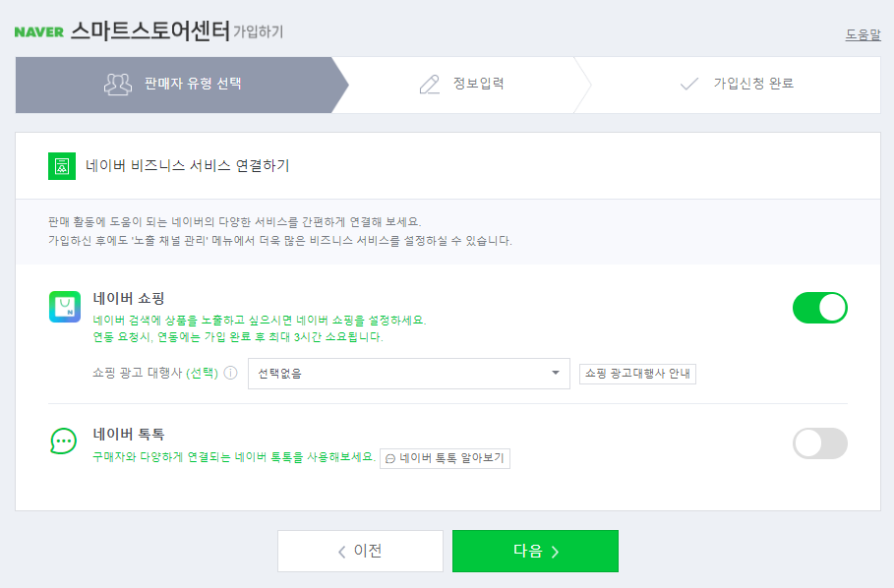The image size is (894, 588).
Task: Click the info icon next to 쇼핑 광고 대행사
Action: [x=230, y=374]
